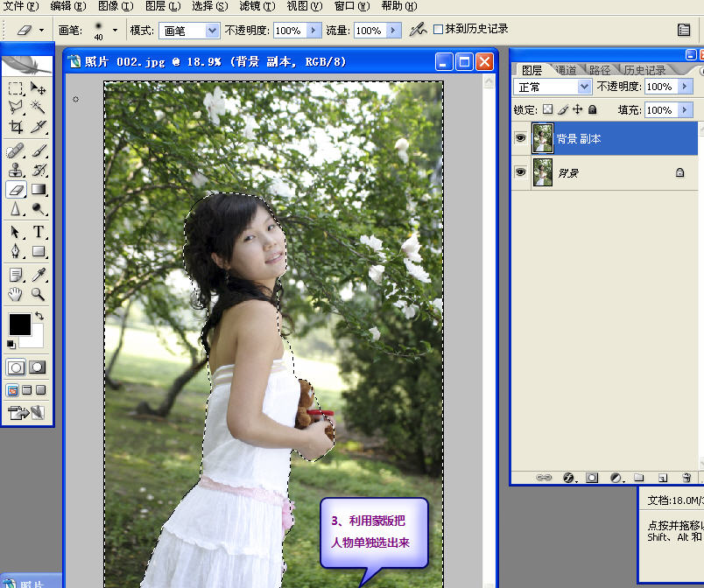Select the Polygonal Lasso tool

(15, 108)
